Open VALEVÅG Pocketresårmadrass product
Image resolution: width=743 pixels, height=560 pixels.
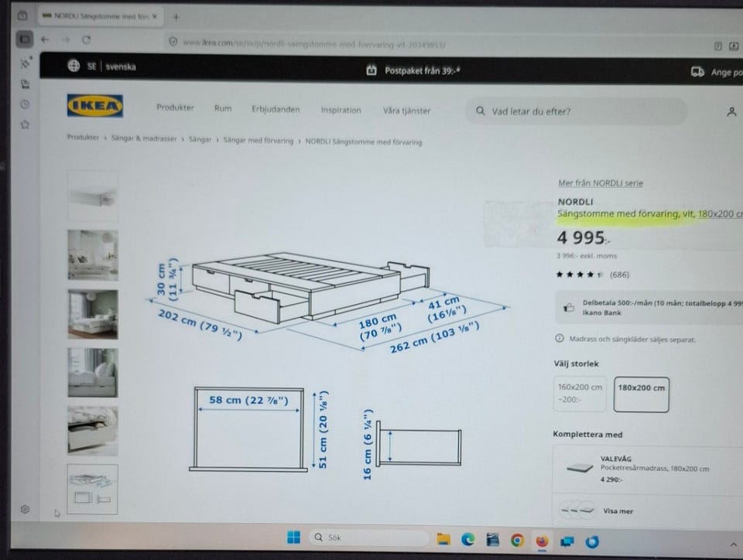click(647, 469)
